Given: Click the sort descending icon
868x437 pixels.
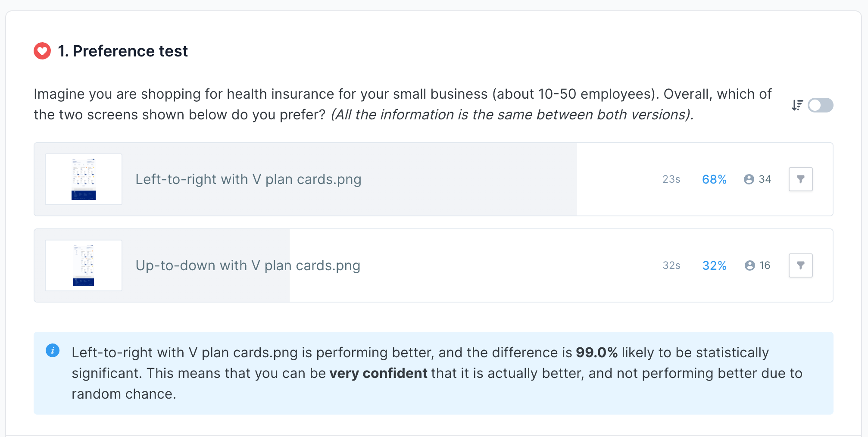Looking at the screenshot, I should [x=797, y=105].
